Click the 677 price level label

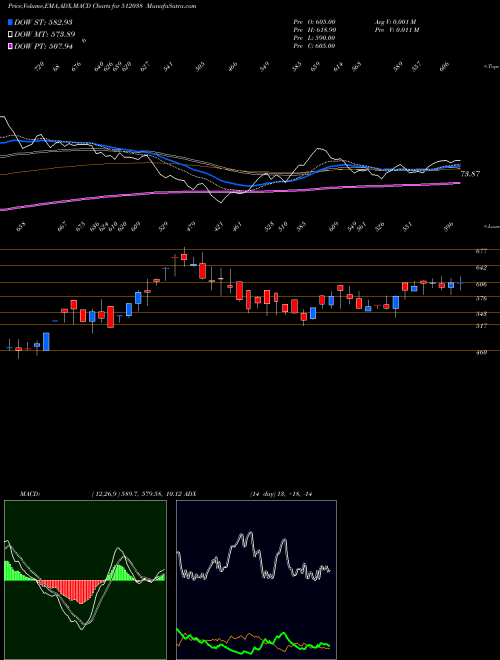481,251
